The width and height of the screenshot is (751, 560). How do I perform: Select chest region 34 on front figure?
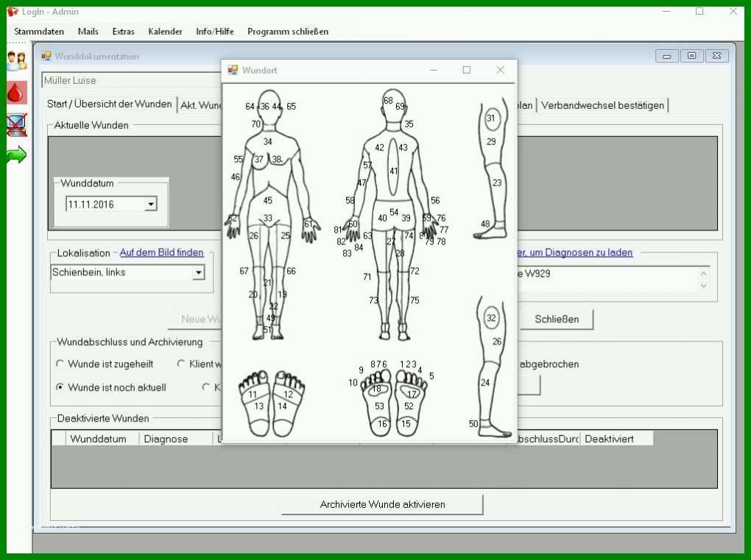coord(268,142)
